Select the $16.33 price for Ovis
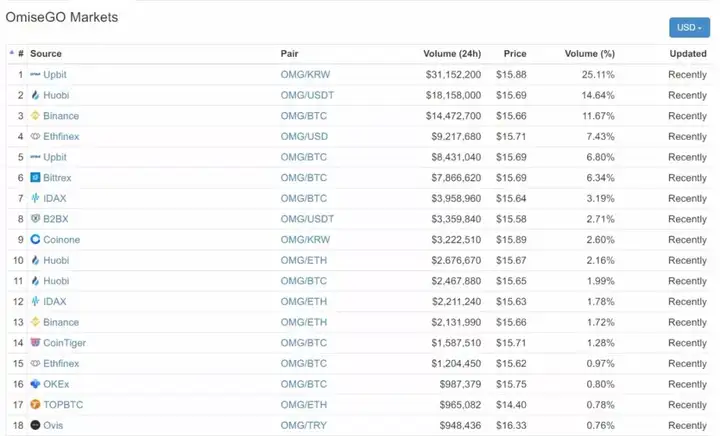Image resolution: width=720 pixels, height=436 pixels. point(511,425)
